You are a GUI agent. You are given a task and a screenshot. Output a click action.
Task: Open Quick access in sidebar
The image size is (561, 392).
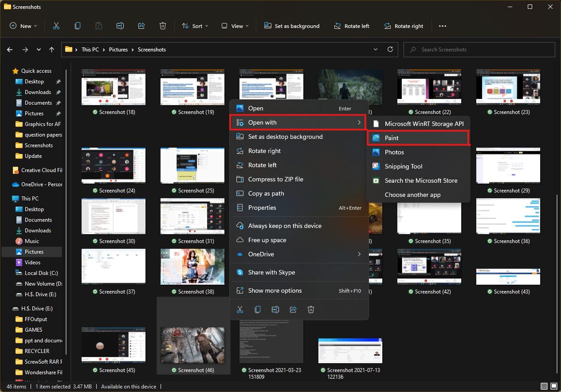32,71
